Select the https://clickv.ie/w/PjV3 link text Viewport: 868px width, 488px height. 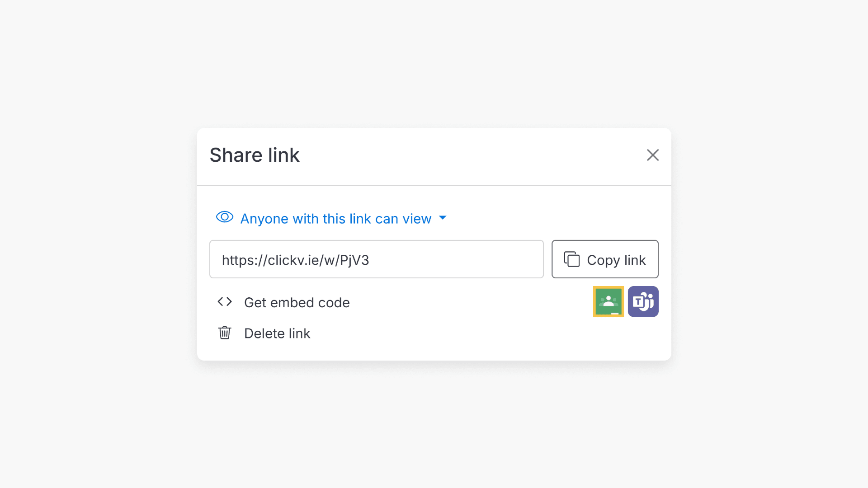[x=295, y=260]
